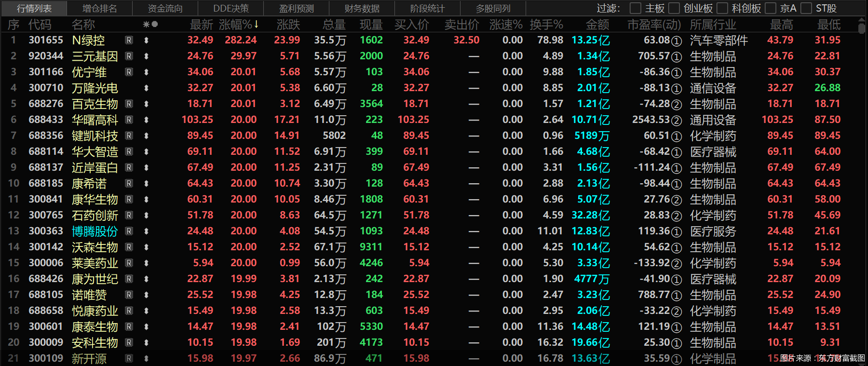Click the 32.28亿 turnover amount
The image size is (868, 366).
(591, 216)
